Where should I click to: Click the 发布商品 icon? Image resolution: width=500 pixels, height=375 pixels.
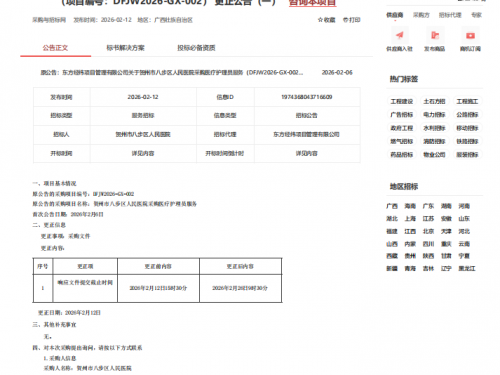(435, 35)
